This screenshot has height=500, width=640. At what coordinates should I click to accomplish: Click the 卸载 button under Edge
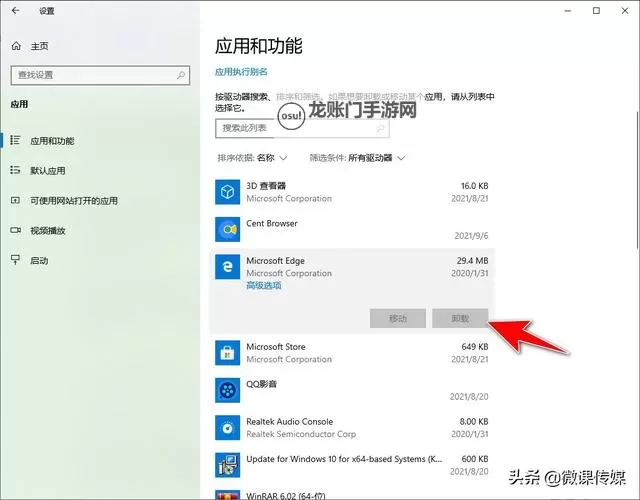pos(460,318)
